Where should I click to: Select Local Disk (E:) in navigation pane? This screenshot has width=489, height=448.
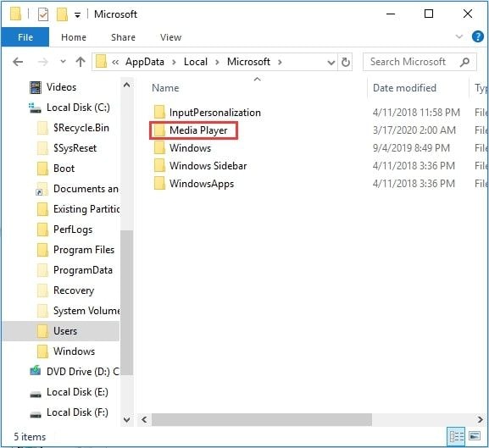(x=77, y=392)
